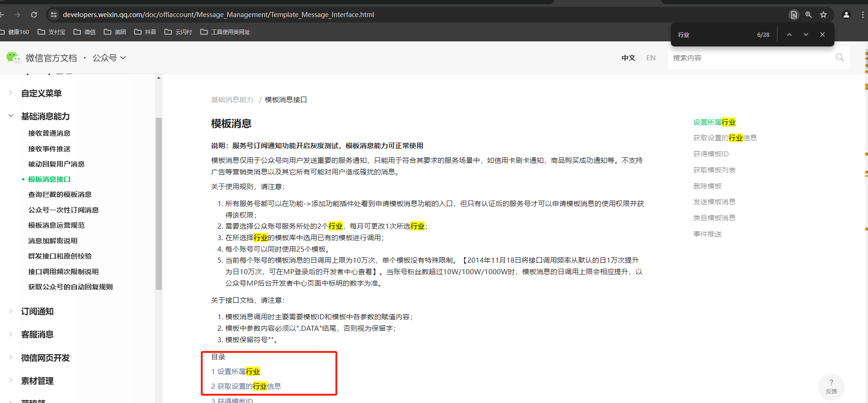This screenshot has height=403, width=868.
Task: Open 查询拦截的模板消息 in sidebar
Action: (x=60, y=195)
